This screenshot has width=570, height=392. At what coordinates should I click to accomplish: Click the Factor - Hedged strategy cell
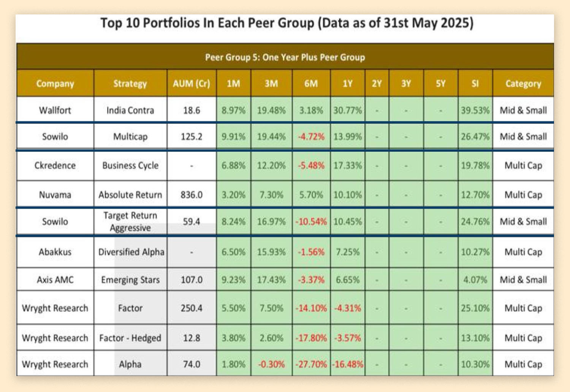click(x=130, y=338)
